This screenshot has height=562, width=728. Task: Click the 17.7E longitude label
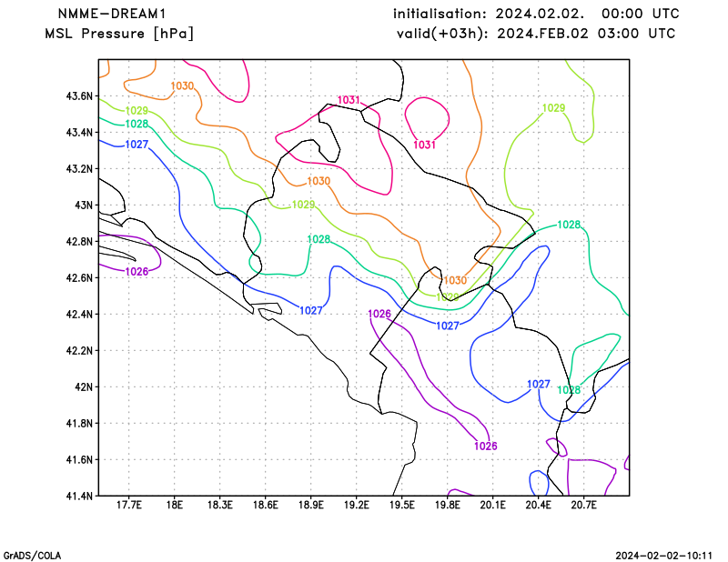(128, 505)
